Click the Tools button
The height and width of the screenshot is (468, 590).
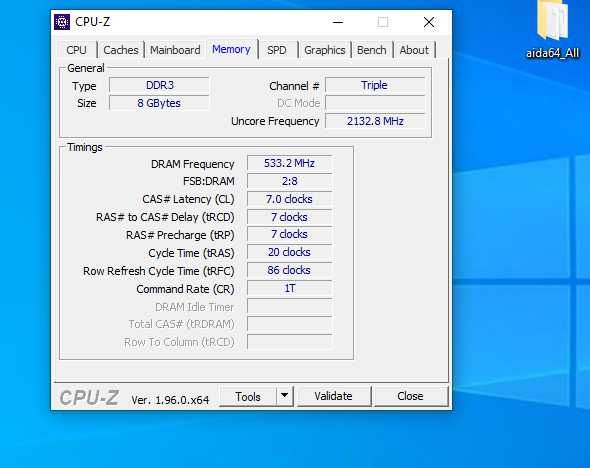click(248, 397)
